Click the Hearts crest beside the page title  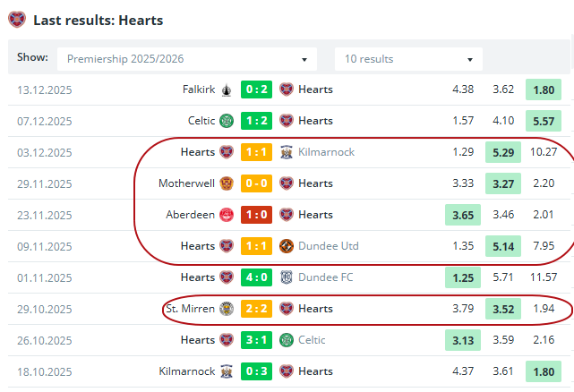tap(17, 19)
